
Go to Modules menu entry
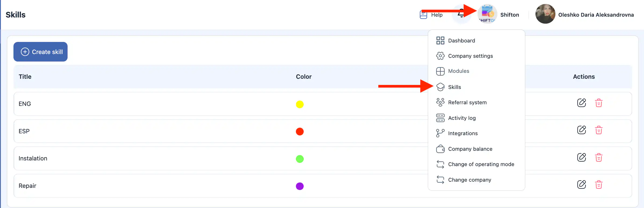pyautogui.click(x=458, y=71)
